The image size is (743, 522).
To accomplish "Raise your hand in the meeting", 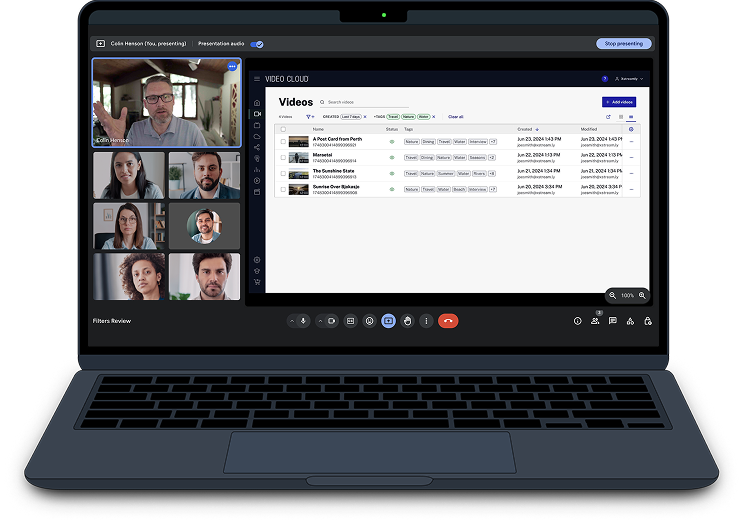I will (x=408, y=321).
